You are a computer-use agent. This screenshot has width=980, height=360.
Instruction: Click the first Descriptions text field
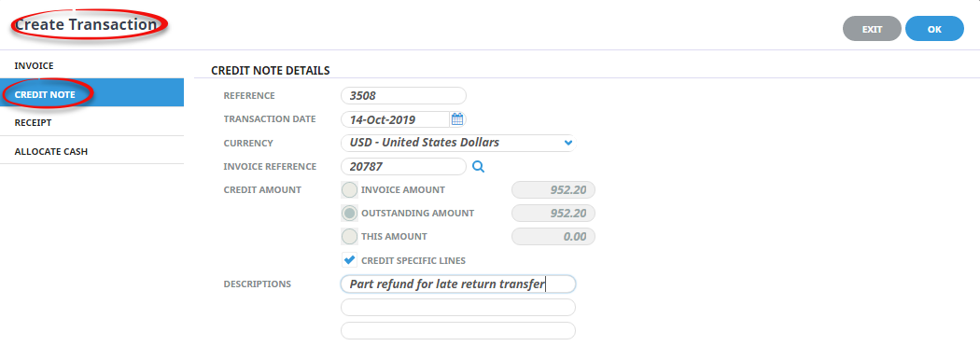click(x=458, y=284)
